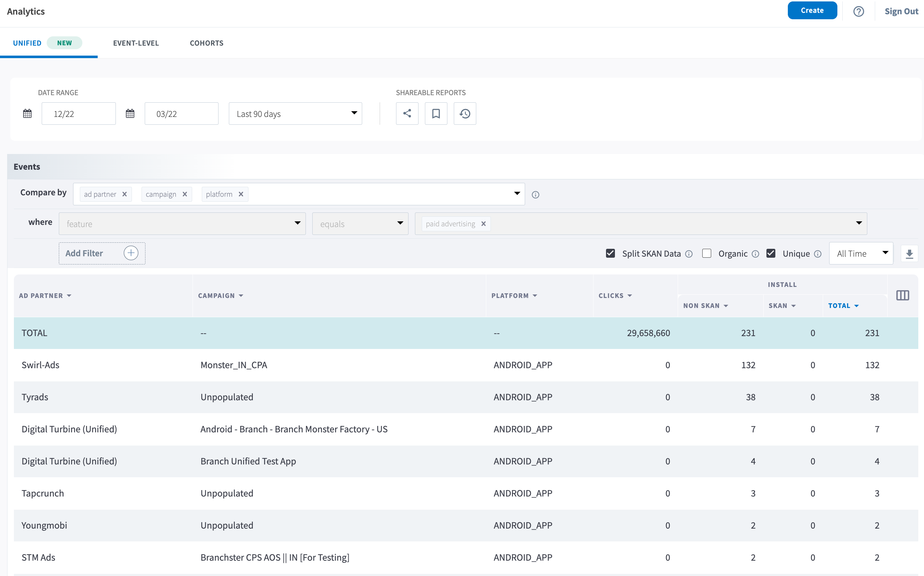Open the start date calendar icon
This screenshot has height=576, width=924.
pyautogui.click(x=27, y=113)
